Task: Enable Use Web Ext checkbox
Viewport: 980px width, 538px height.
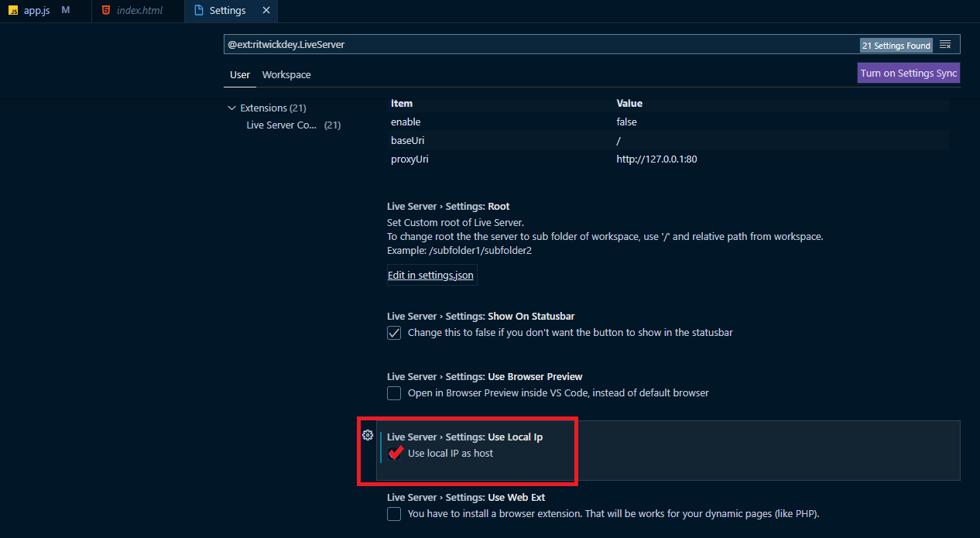Action: click(x=394, y=514)
